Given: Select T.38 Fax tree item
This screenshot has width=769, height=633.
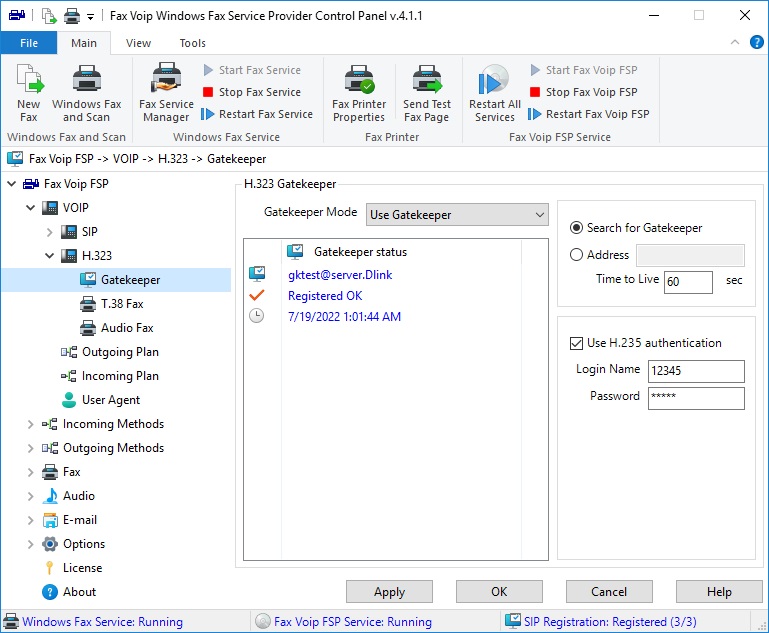Looking at the screenshot, I should (122, 304).
